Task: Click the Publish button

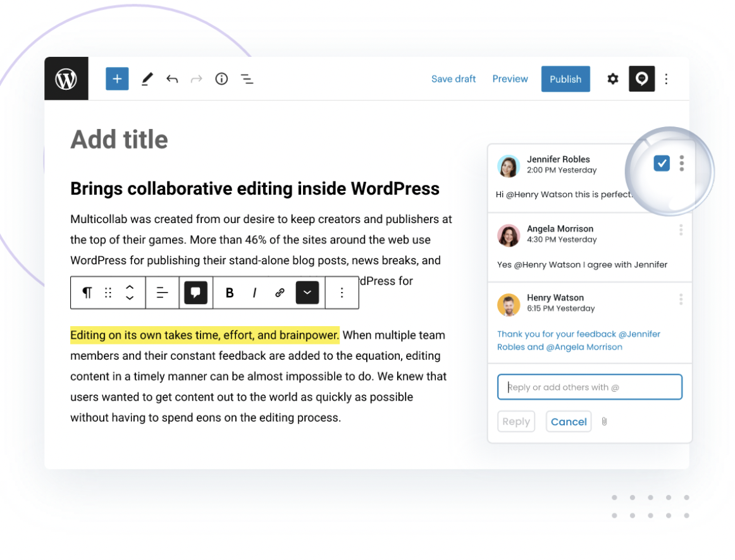Action: [x=565, y=78]
